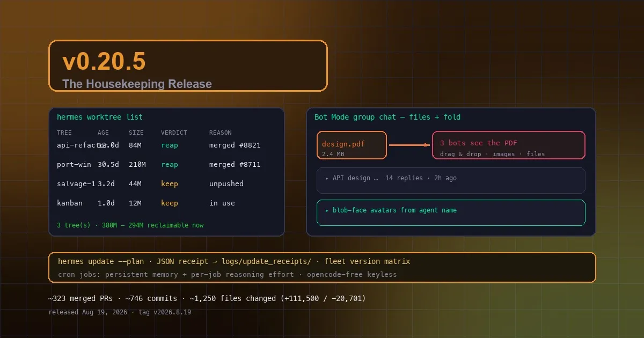Click the ~323 merged PRs stats line
644x338 pixels.
point(207,298)
